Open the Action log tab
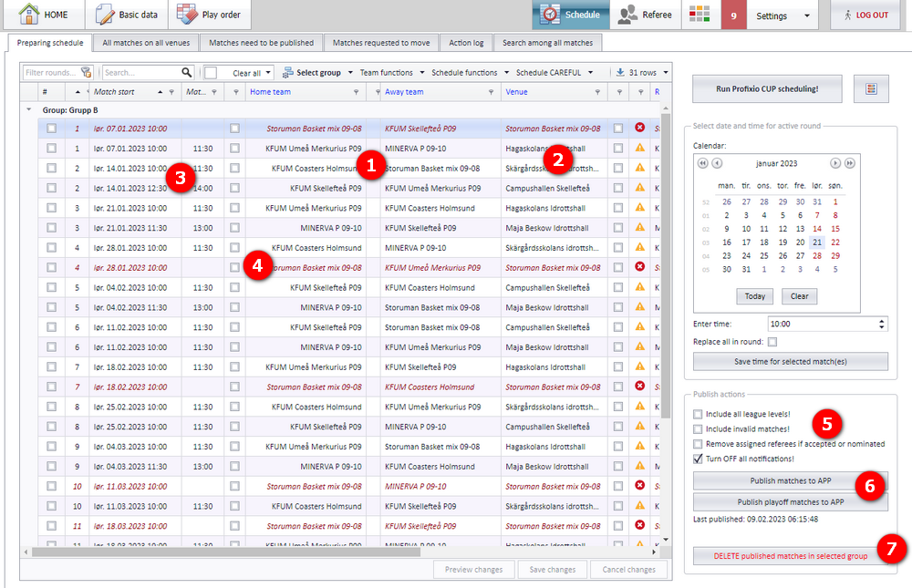912x588 pixels. click(x=466, y=43)
